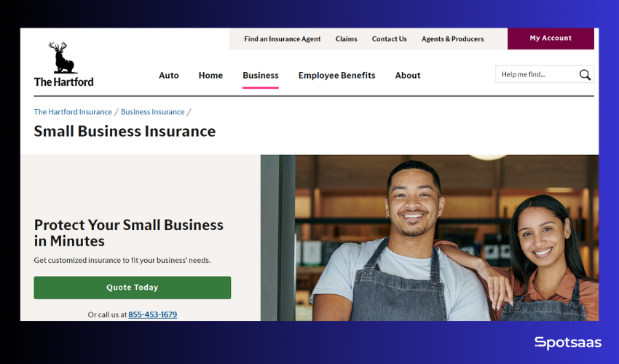The height and width of the screenshot is (364, 619).
Task: Call phone number 855-453-1679 link
Action: pyautogui.click(x=153, y=314)
